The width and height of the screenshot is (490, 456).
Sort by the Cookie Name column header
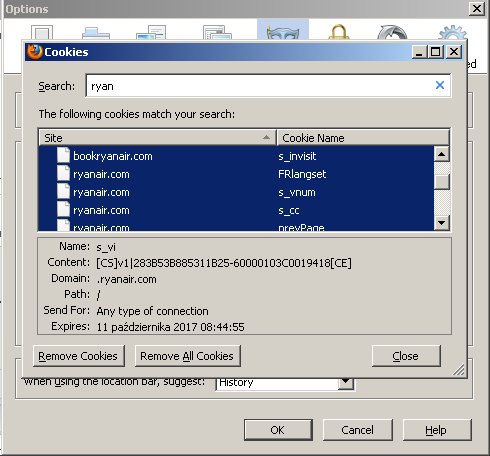click(x=363, y=138)
